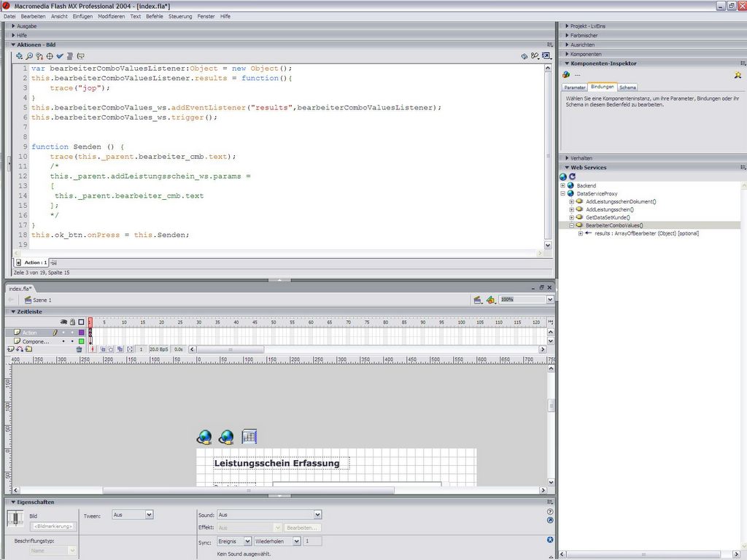
Task: Open the Sound dropdown
Action: pos(318,515)
